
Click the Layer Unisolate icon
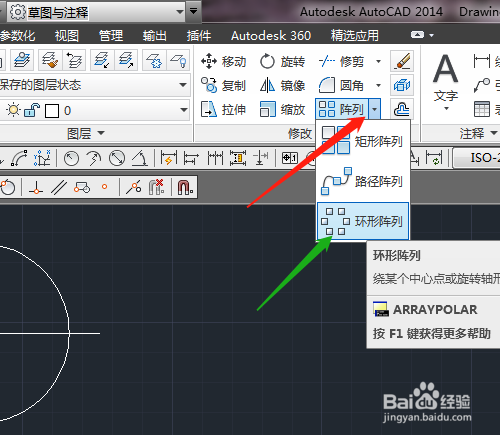(126, 60)
